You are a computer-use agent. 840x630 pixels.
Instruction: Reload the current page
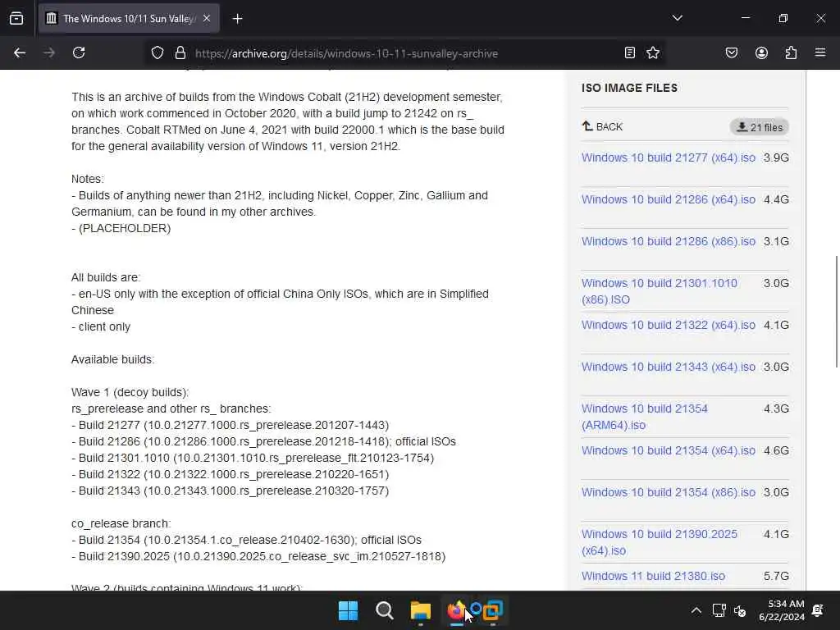pyautogui.click(x=79, y=52)
